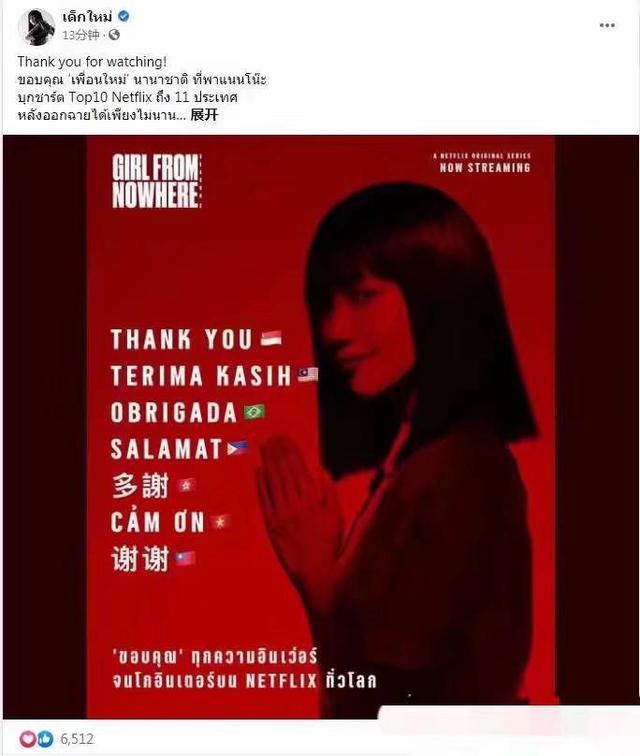Image resolution: width=640 pixels, height=756 pixels.
Task: Open the Girl From Nowhere poster image
Action: [321, 427]
